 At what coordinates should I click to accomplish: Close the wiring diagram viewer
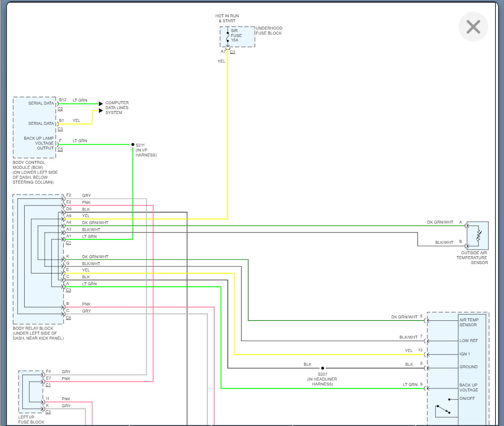[x=473, y=27]
